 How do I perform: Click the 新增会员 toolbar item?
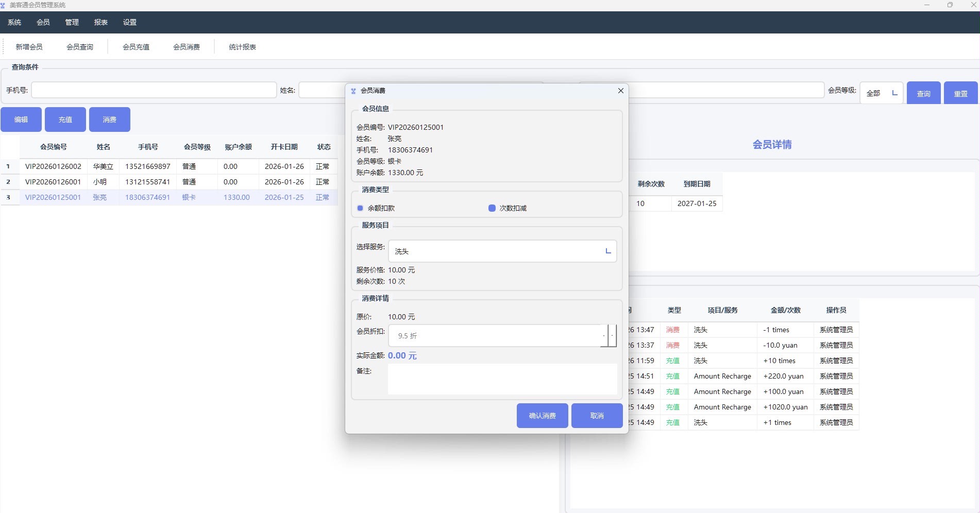click(29, 47)
